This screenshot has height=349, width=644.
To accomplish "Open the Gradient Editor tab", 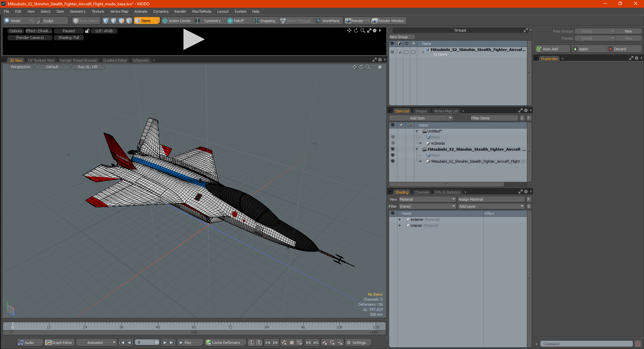I will coord(115,60).
